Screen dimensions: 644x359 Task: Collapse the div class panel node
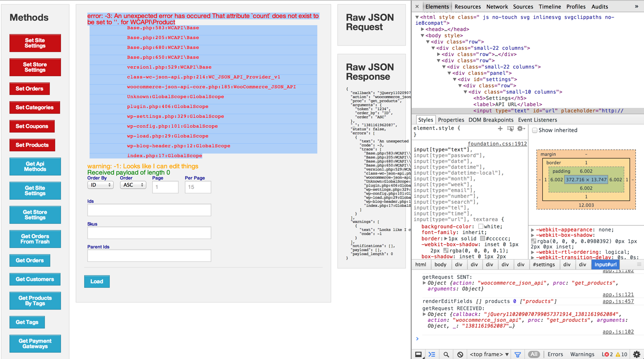(449, 73)
